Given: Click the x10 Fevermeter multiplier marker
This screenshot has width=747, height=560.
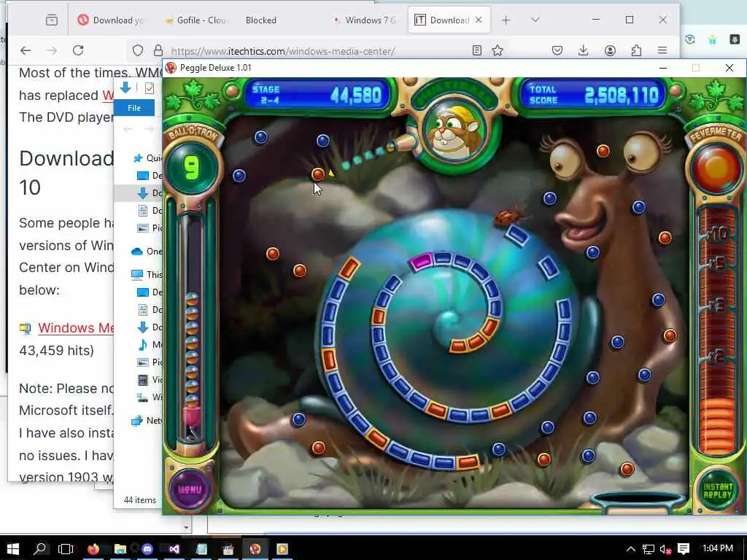Looking at the screenshot, I should [716, 234].
